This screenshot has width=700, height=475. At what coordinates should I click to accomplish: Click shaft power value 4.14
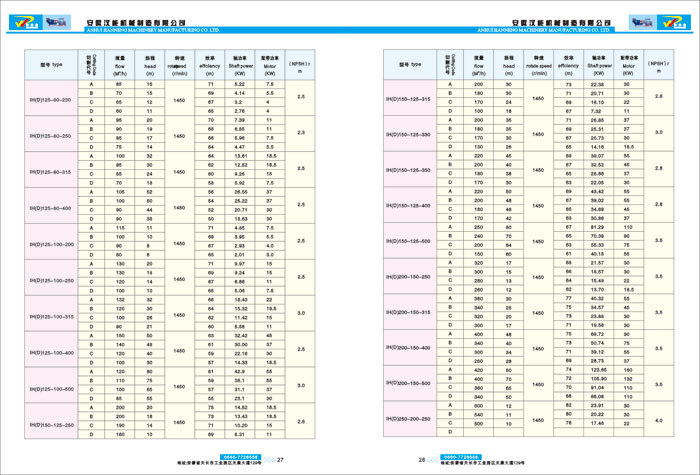pyautogui.click(x=240, y=93)
